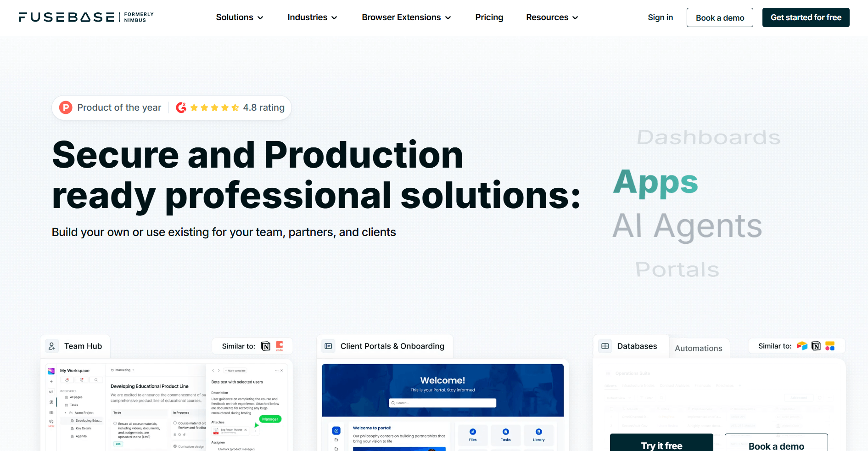Viewport: 868px width, 451px height.
Task: Select the Databases tab
Action: [637, 346]
